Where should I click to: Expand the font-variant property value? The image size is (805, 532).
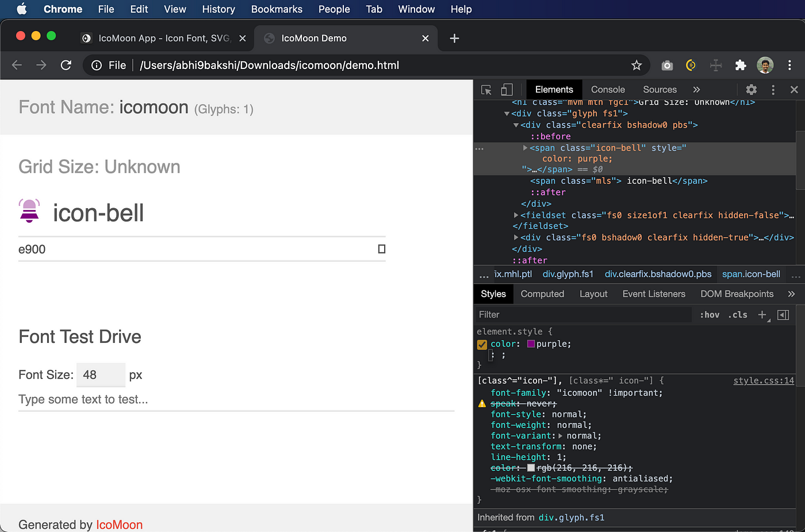561,436
